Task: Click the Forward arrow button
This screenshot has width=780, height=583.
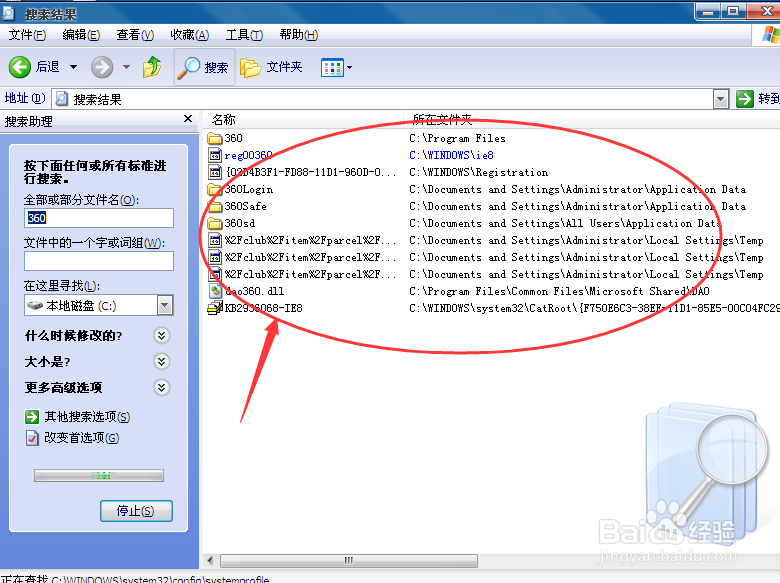Action: 102,67
